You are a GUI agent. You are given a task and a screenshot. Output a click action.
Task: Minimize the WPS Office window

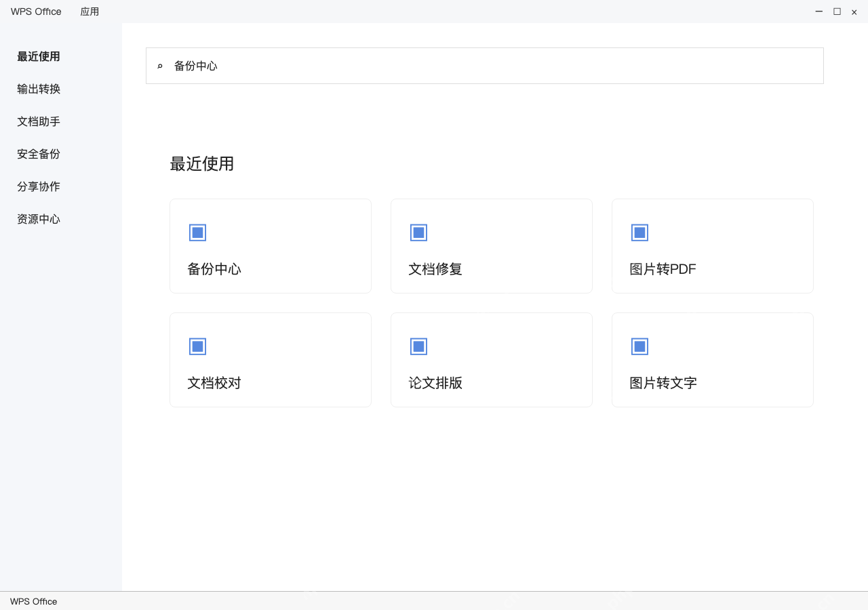(x=819, y=12)
